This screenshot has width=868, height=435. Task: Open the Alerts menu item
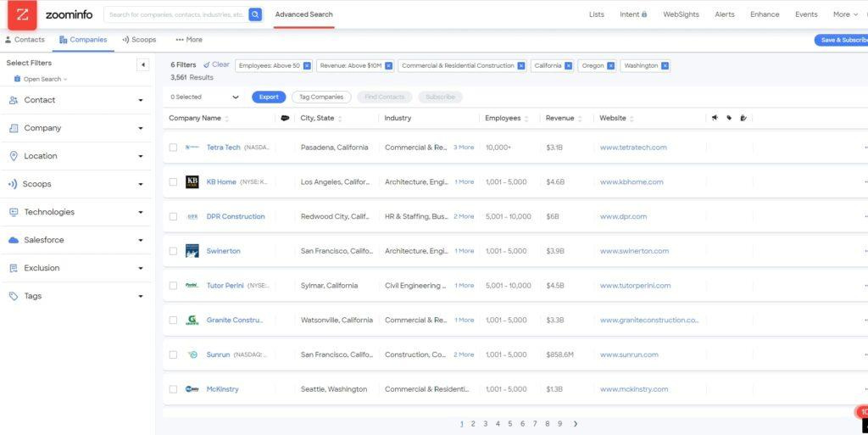[725, 14]
